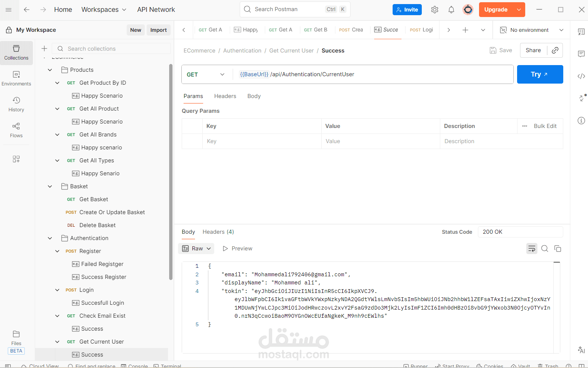Open Environments in the sidebar

click(x=16, y=79)
